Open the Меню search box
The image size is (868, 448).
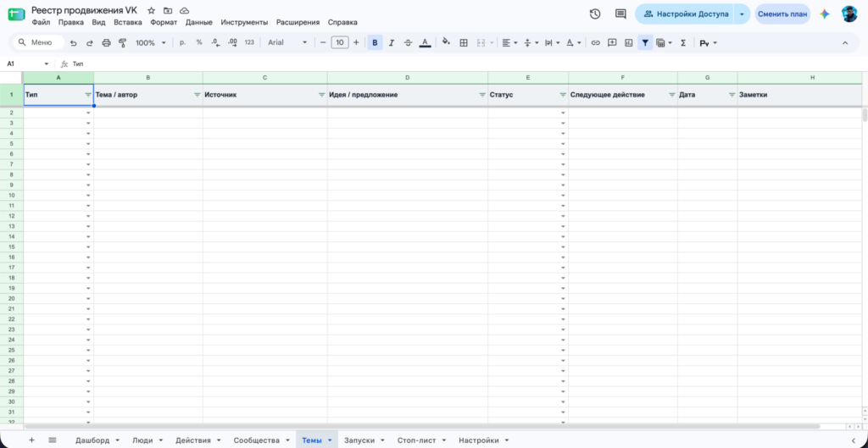point(37,42)
